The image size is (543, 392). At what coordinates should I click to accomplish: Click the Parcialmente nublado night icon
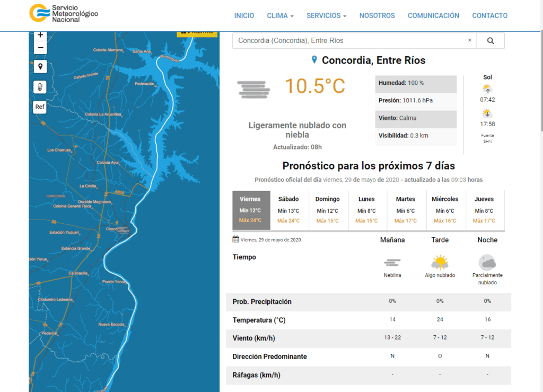(x=487, y=262)
